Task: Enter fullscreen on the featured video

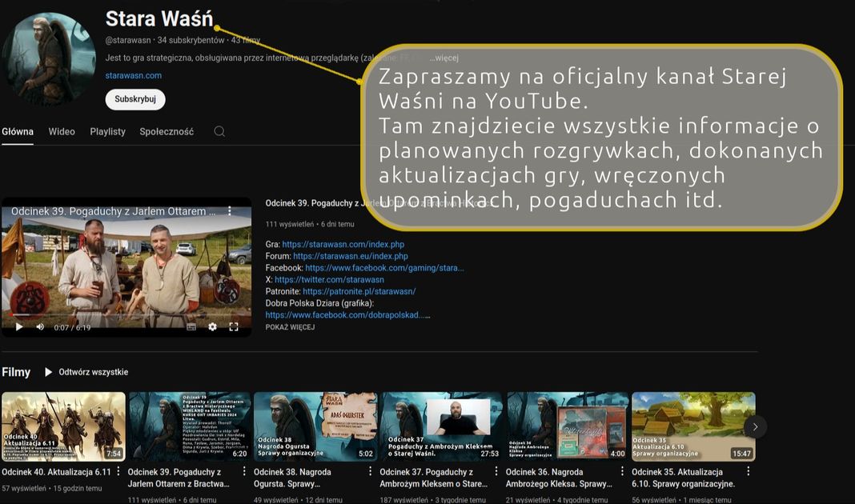Action: point(234,326)
